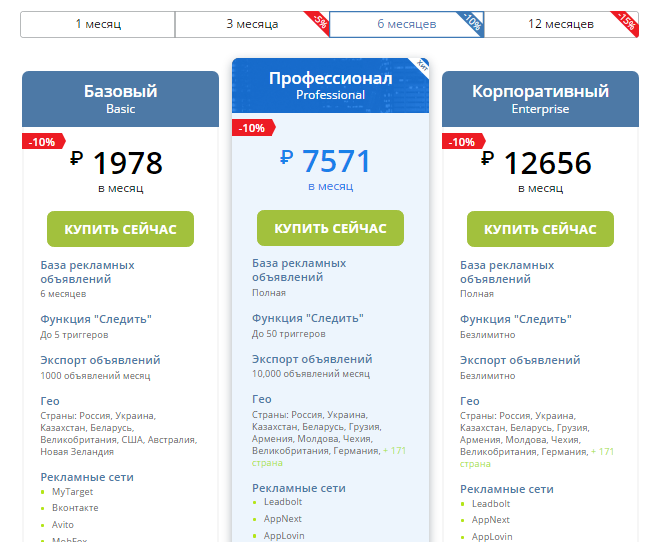The image size is (666, 542).
Task: Click the blue -10% ribbon on 6 месяцев
Action: coord(473,21)
